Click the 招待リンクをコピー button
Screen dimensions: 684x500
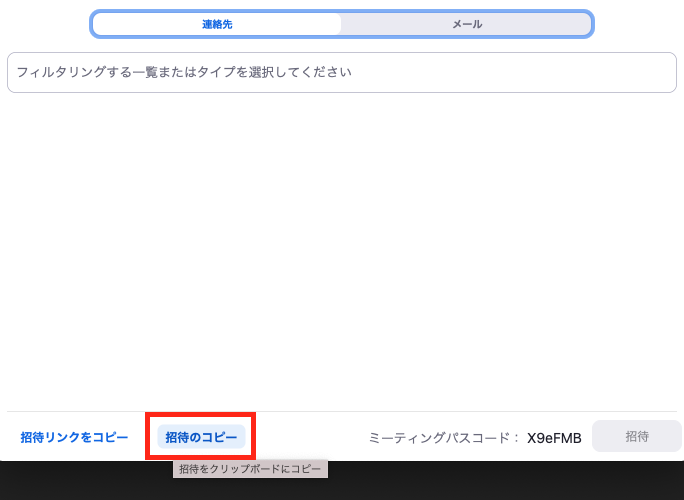tap(75, 438)
